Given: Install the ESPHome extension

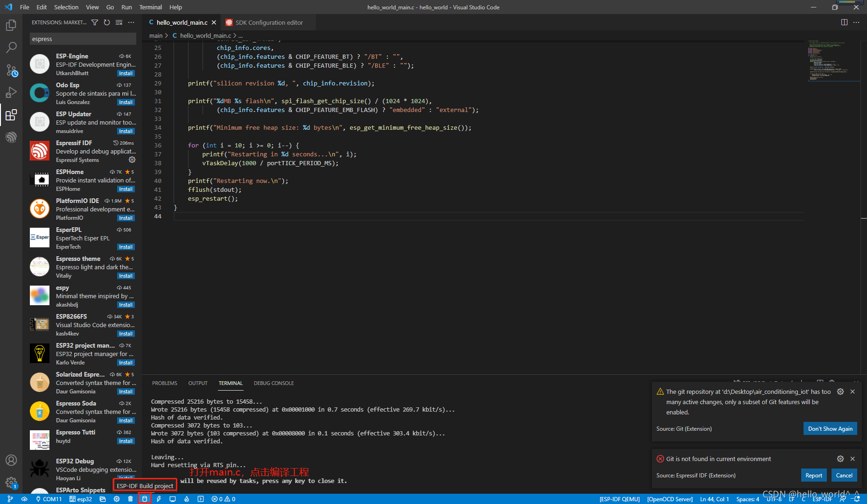Looking at the screenshot, I should tap(126, 189).
